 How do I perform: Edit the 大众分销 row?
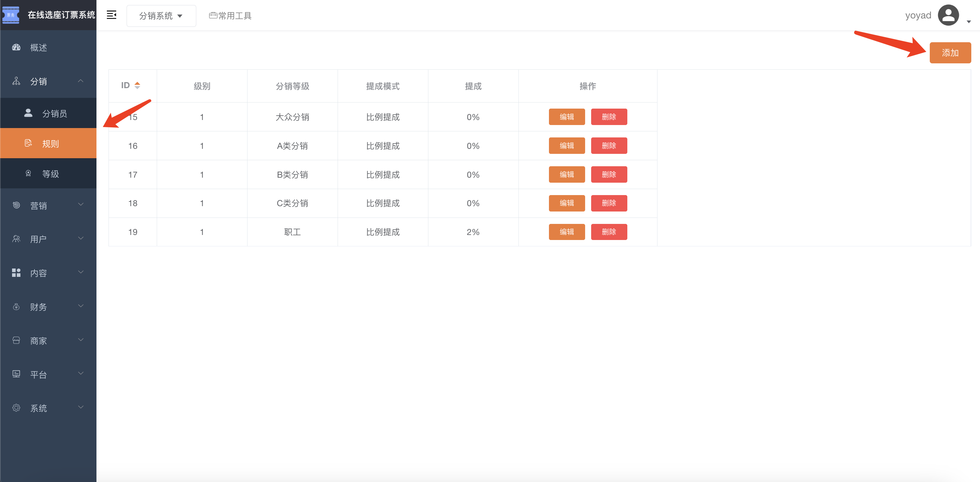click(566, 117)
